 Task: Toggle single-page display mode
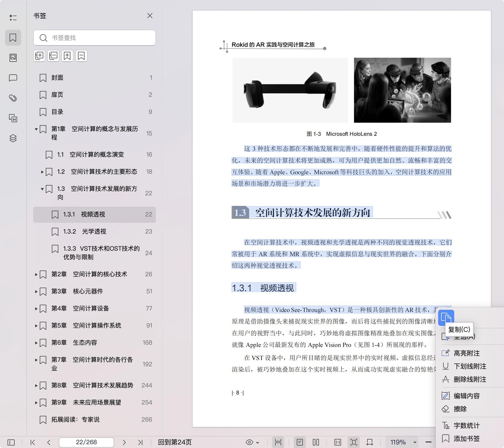coord(300,442)
